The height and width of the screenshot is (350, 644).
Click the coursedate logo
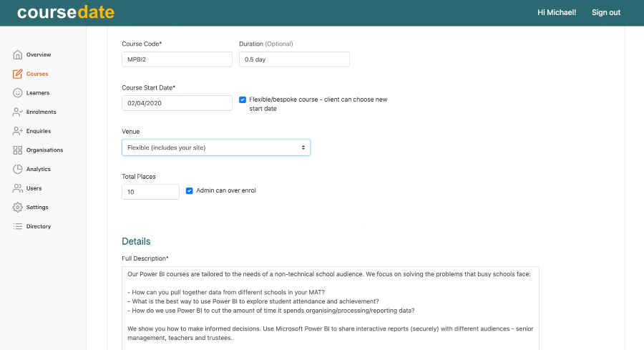tap(66, 13)
